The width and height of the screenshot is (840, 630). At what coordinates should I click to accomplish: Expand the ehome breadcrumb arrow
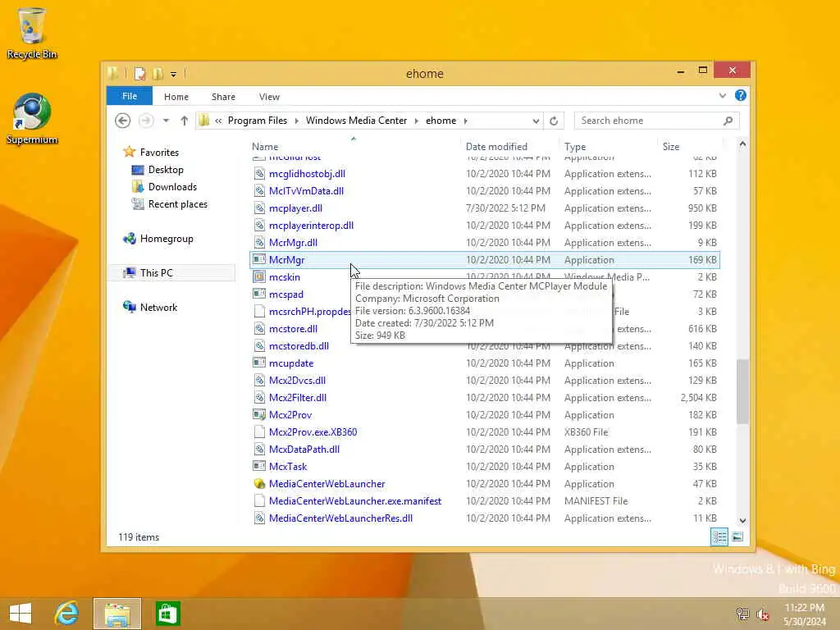click(466, 121)
